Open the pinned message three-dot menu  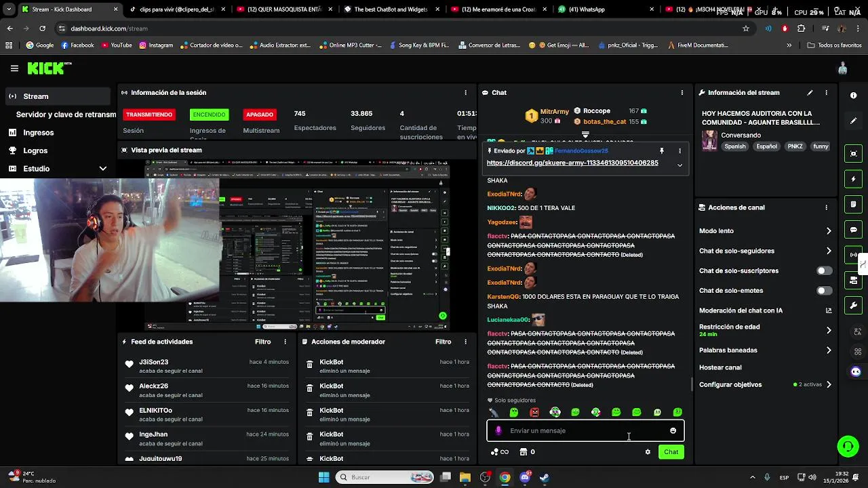[x=679, y=151]
